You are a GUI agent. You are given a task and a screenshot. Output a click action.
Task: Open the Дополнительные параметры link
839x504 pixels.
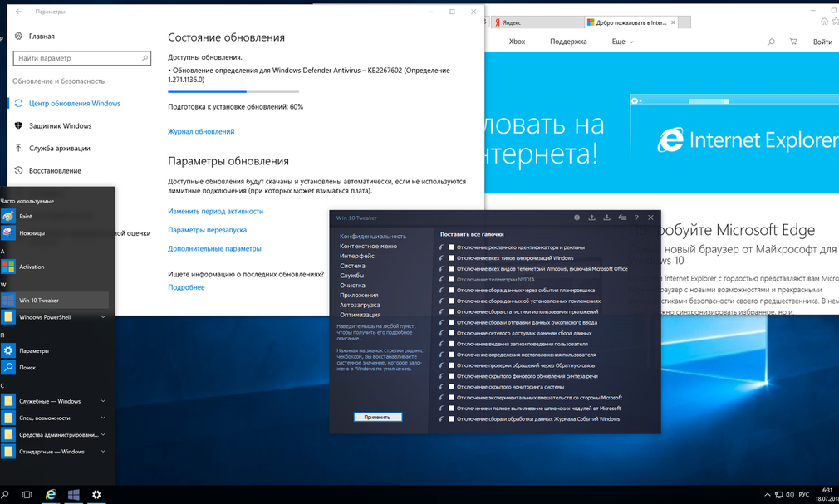[214, 249]
